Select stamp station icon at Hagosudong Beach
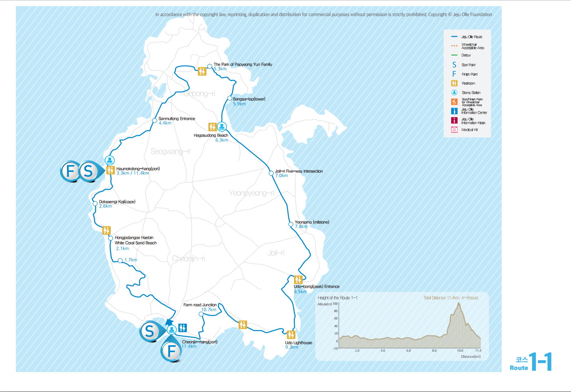The height and width of the screenshot is (392, 571). tap(221, 126)
